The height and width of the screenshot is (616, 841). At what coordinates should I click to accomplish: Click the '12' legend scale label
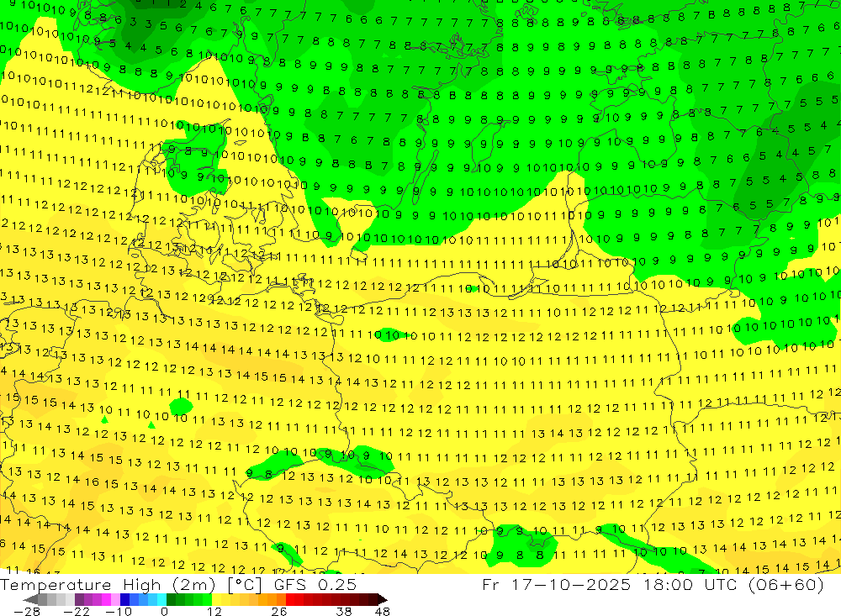[214, 611]
